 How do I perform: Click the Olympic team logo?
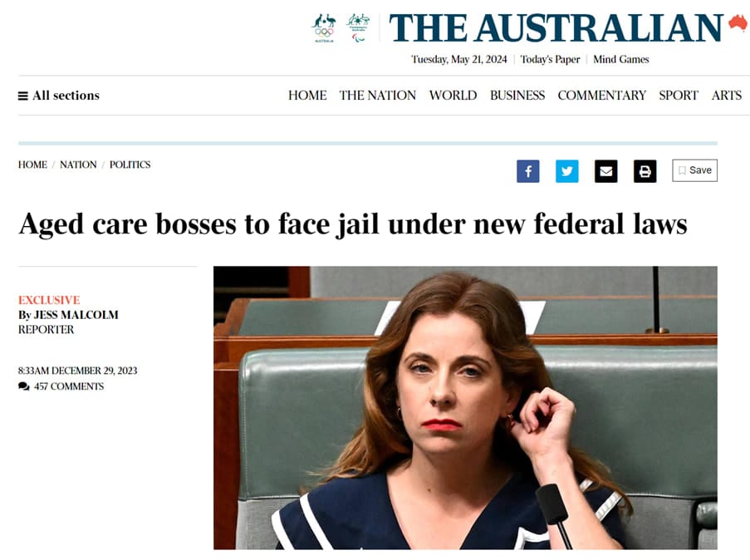(x=324, y=28)
